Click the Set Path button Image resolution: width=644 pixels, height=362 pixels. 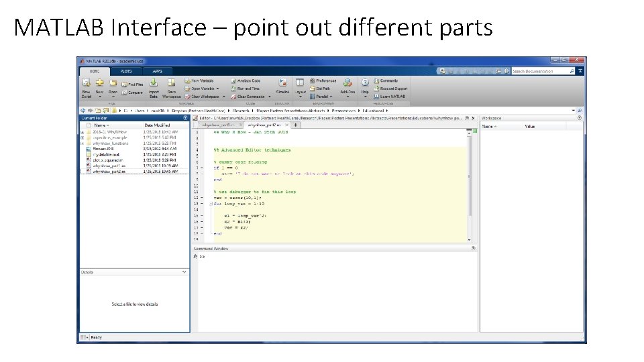pyautogui.click(x=320, y=88)
